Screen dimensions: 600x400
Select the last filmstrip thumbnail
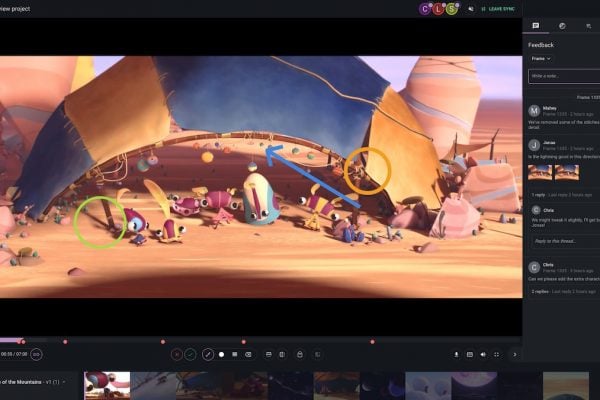pyautogui.click(x=566, y=386)
